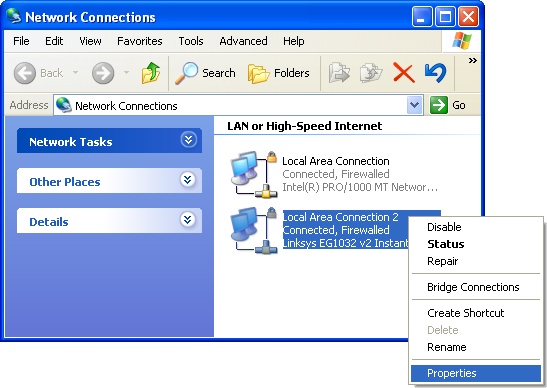Select the Local Area Connection icon
Screen dimensions: 547x388
tap(254, 174)
